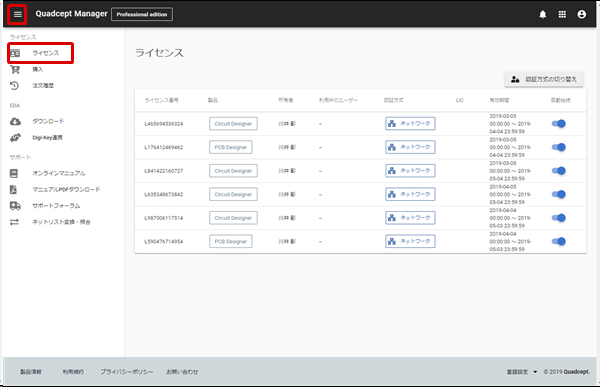Screen dimensions: 600x387
Task: Toggle auto-renew for license L176412469462
Action: click(x=559, y=147)
